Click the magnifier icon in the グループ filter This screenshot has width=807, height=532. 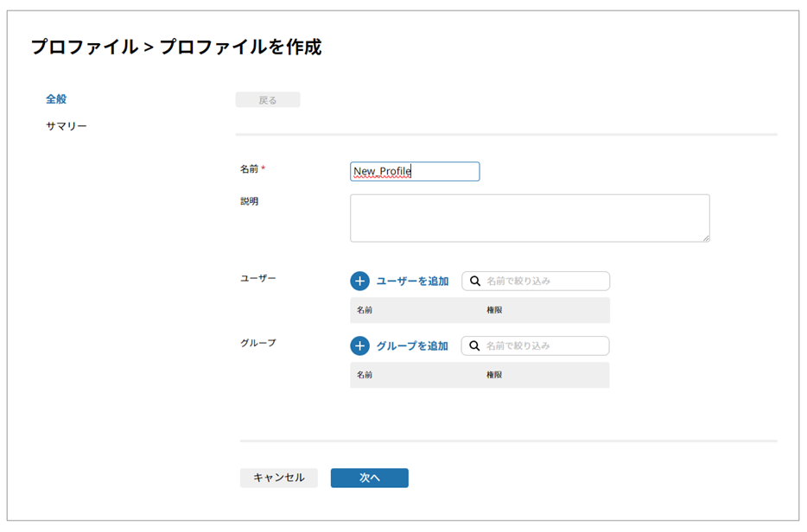[x=474, y=346]
